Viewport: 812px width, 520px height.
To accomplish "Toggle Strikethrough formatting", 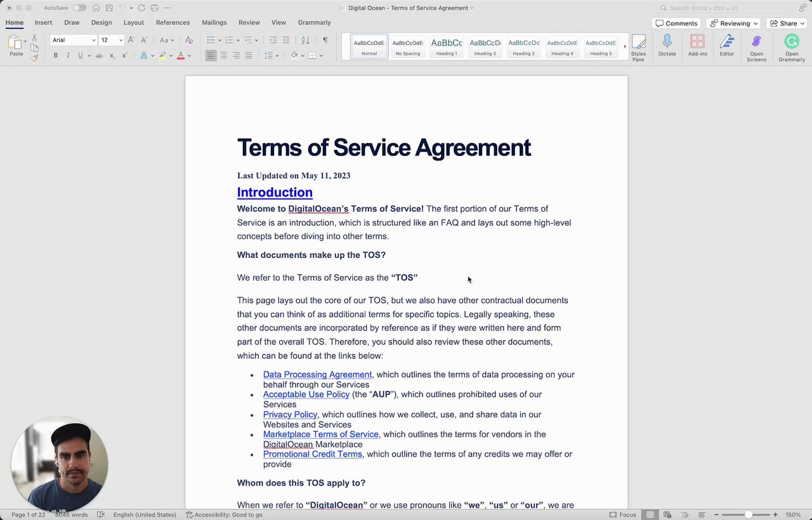I will tap(99, 56).
